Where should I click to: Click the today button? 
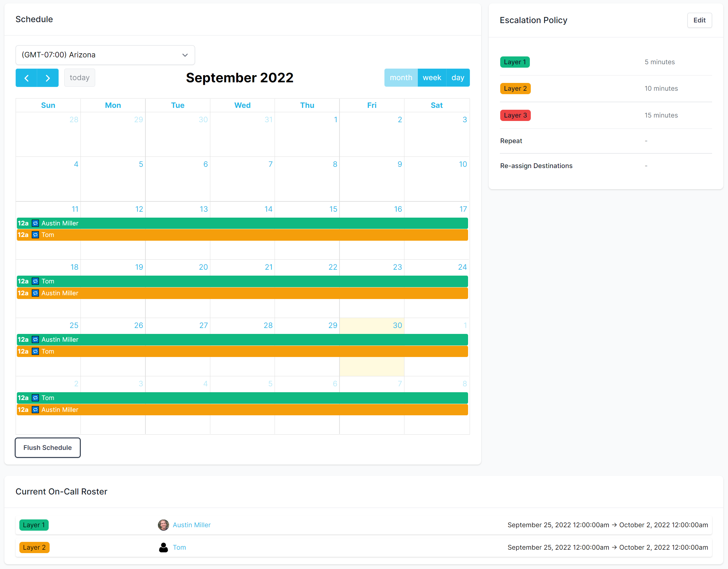(79, 78)
